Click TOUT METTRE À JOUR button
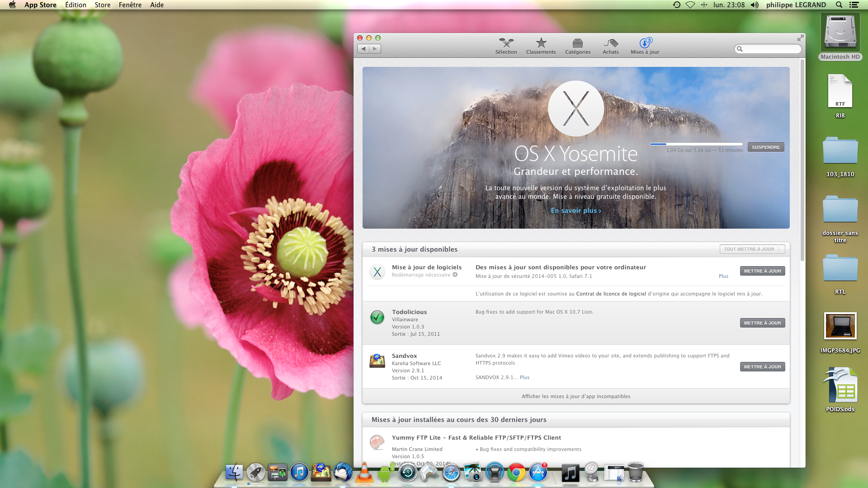The height and width of the screenshot is (488, 868). click(x=749, y=249)
